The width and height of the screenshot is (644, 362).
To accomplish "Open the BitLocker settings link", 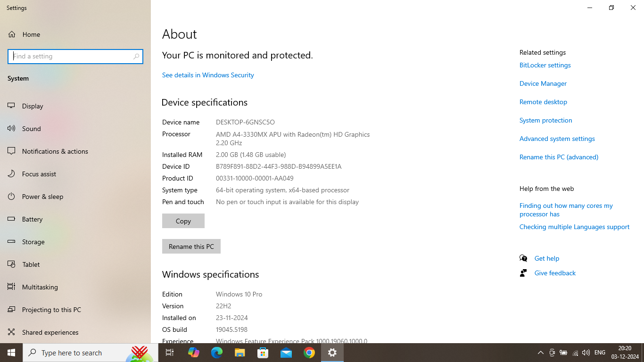I will point(545,65).
